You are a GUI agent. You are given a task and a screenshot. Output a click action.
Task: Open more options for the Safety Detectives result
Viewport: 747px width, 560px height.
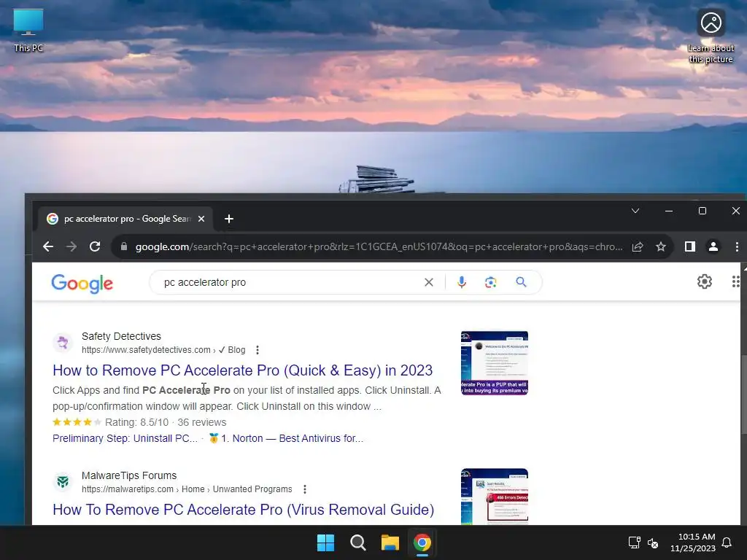point(258,350)
